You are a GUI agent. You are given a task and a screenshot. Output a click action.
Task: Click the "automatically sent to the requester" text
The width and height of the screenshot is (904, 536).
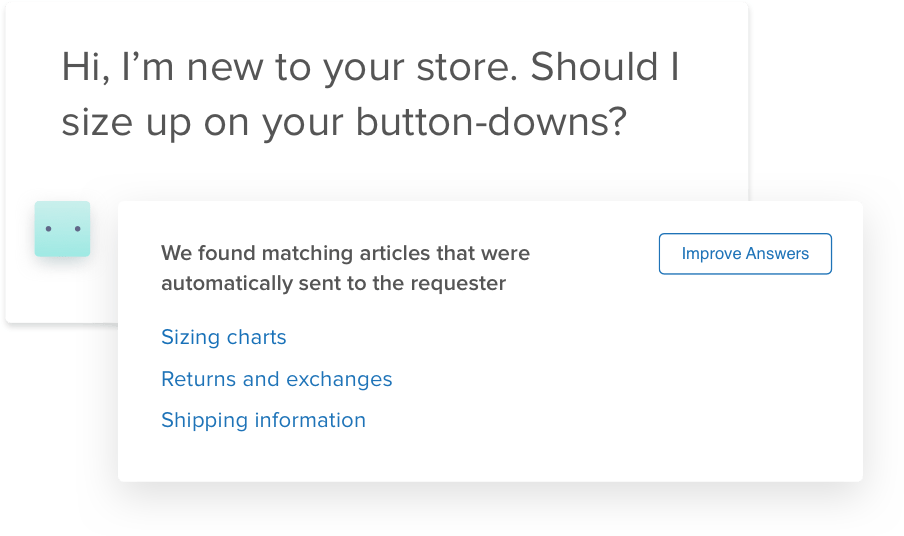click(333, 283)
